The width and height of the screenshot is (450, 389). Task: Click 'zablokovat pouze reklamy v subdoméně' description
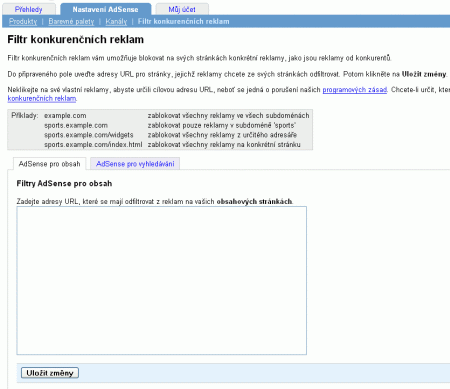[x=222, y=125]
